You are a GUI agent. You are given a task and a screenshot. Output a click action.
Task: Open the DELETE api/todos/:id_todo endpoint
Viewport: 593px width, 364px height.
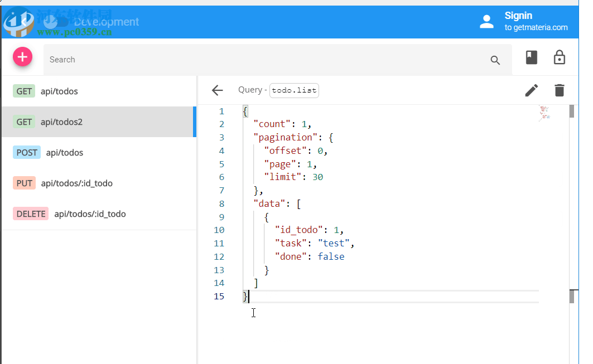coord(89,214)
